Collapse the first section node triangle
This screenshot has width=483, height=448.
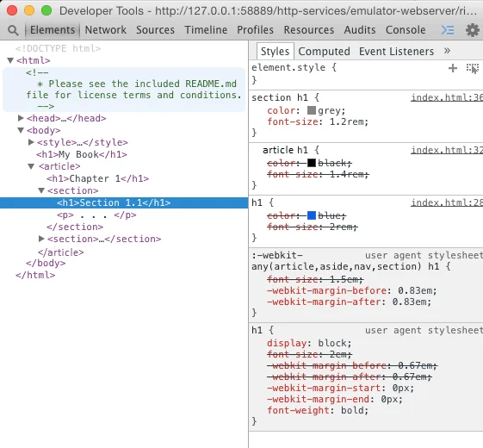(x=41, y=190)
